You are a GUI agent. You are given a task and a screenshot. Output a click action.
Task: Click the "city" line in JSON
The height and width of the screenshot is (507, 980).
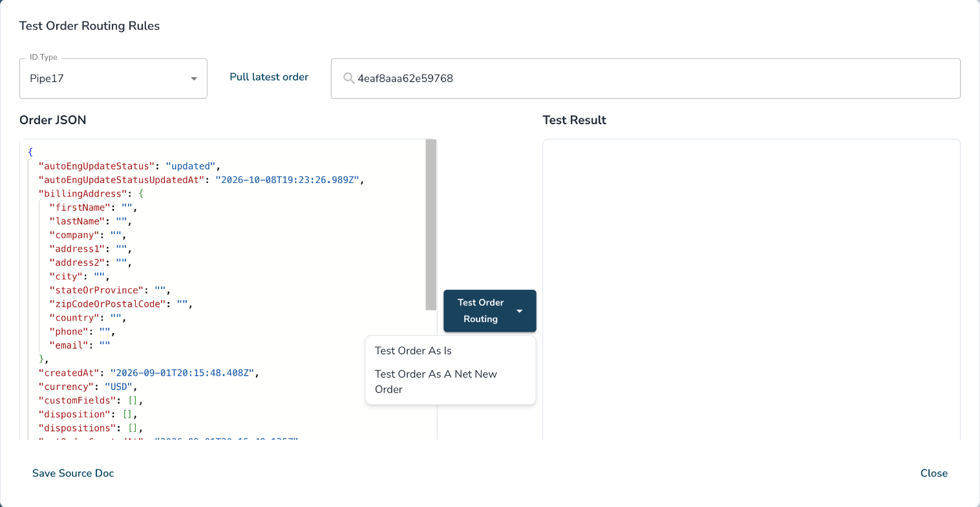[x=80, y=277]
